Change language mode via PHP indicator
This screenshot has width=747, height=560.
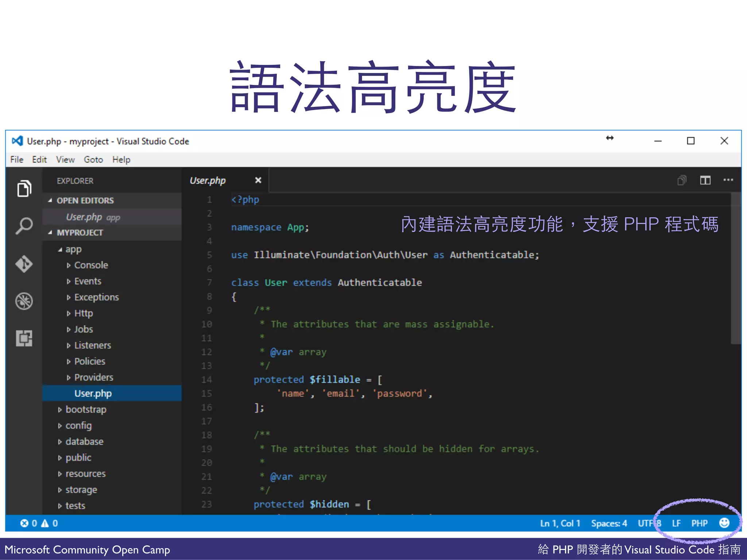pos(700,524)
